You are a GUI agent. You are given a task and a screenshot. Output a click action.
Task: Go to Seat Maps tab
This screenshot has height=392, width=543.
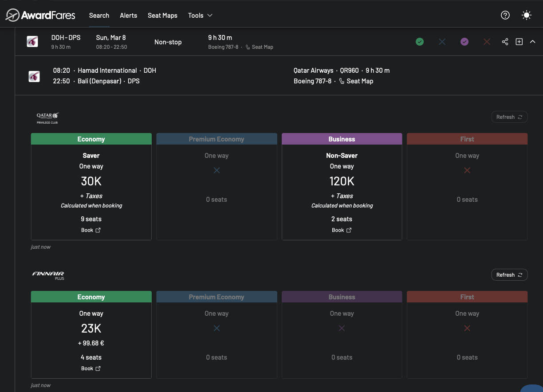162,15
